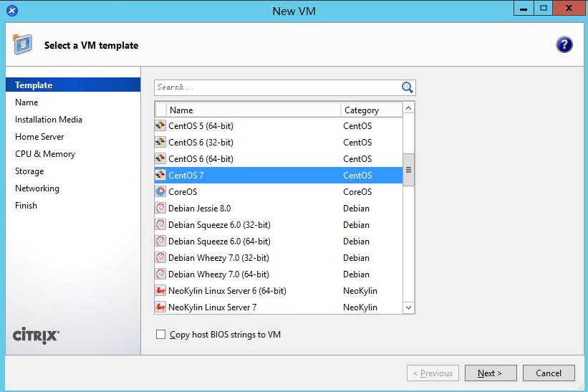The image size is (588, 392).
Task: Click the Debian Squeeze 6.0 (64-bit) icon
Action: (x=160, y=242)
